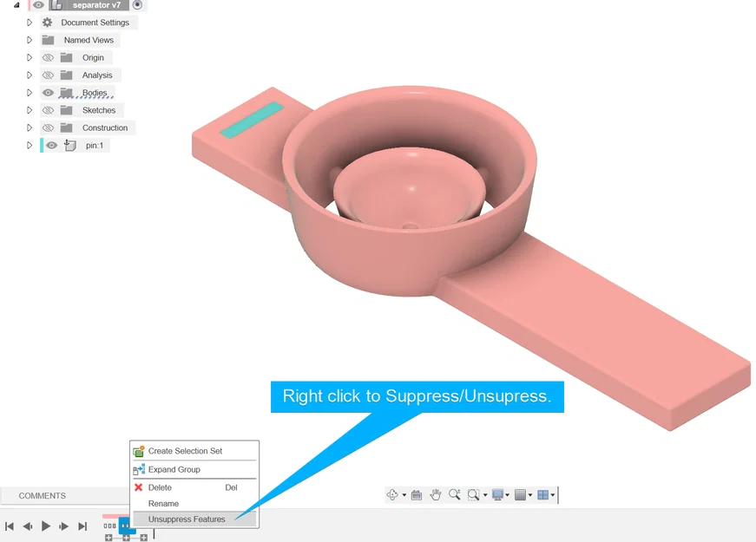Click the Analysis folder icon
Viewport: 756px width, 542px height.
(66, 75)
